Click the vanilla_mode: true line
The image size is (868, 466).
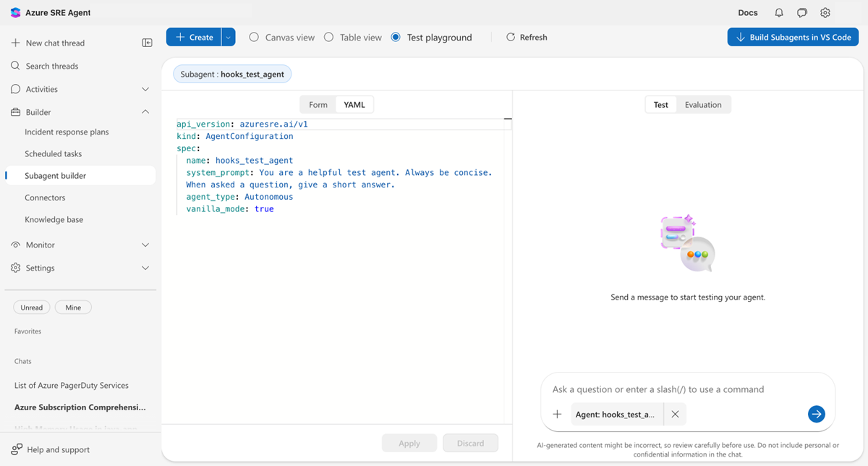tap(230, 209)
